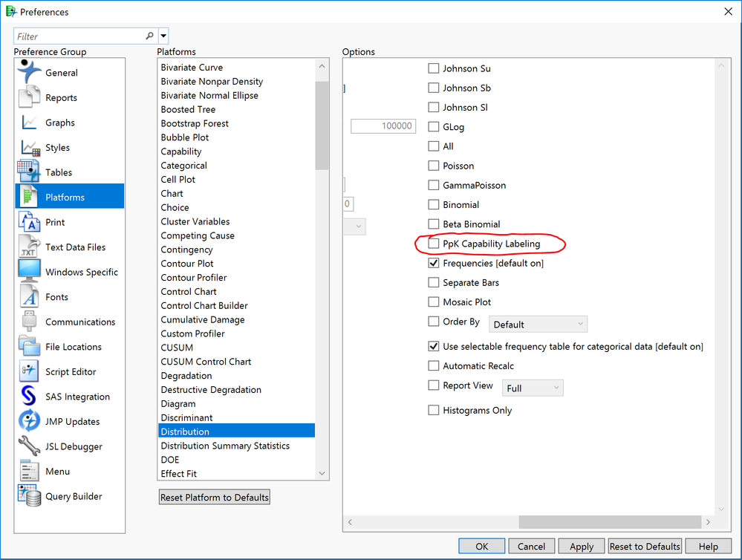The height and width of the screenshot is (560, 742).
Task: Close the Preferences dialog
Action: (728, 11)
